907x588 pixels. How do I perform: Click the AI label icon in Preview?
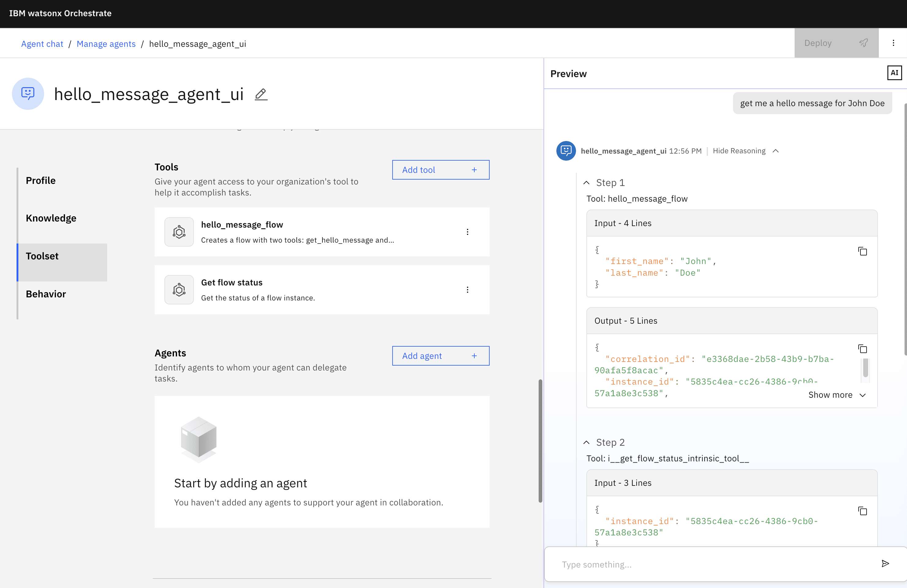(894, 73)
